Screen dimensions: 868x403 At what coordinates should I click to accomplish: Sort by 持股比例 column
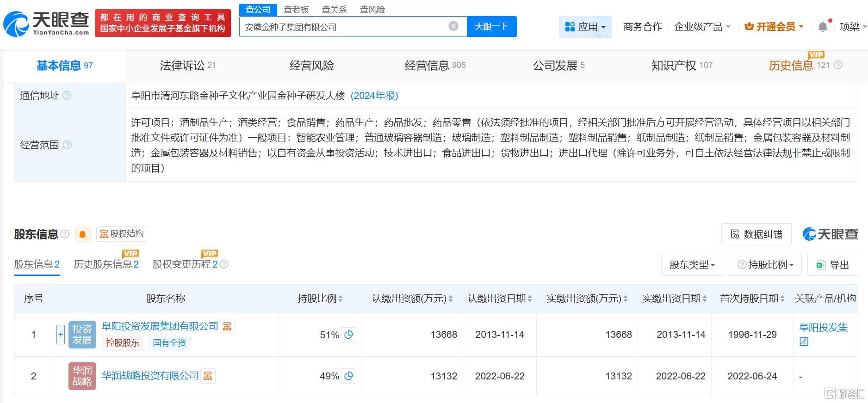click(x=341, y=299)
